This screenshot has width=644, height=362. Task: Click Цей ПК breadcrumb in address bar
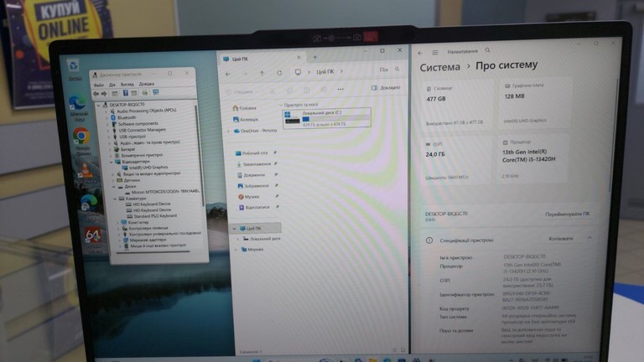tap(325, 71)
